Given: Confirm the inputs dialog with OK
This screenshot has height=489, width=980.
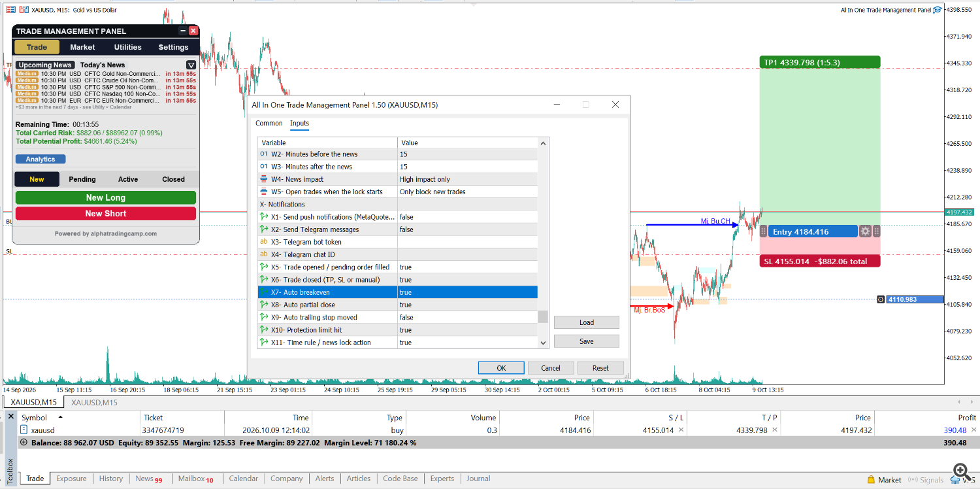Looking at the screenshot, I should pyautogui.click(x=501, y=368).
